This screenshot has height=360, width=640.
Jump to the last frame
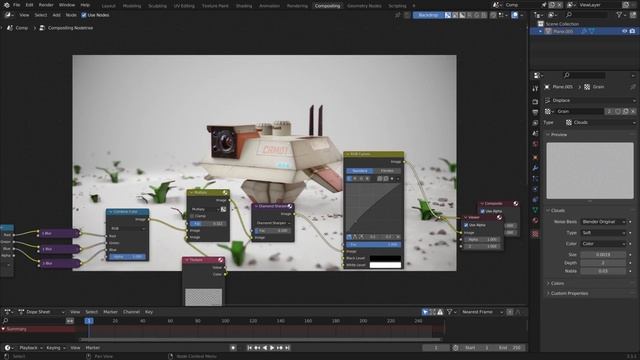[287, 348]
